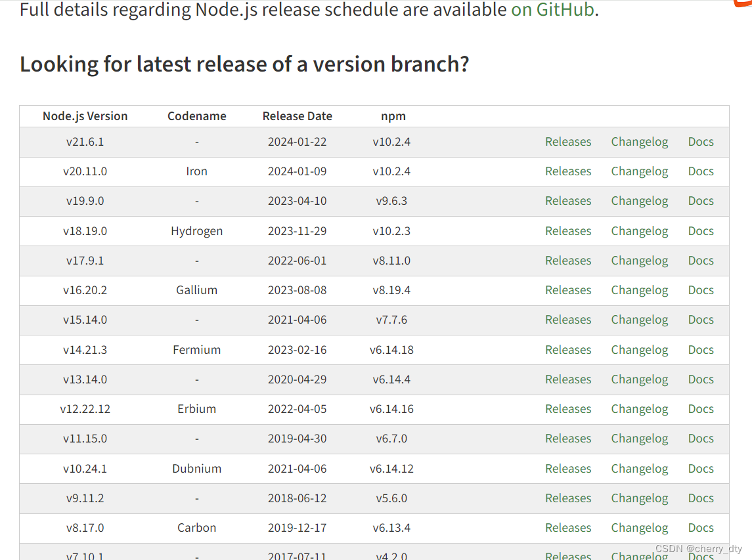752x560 pixels.
Task: Open Releases link for v15.14.0
Action: (x=568, y=320)
